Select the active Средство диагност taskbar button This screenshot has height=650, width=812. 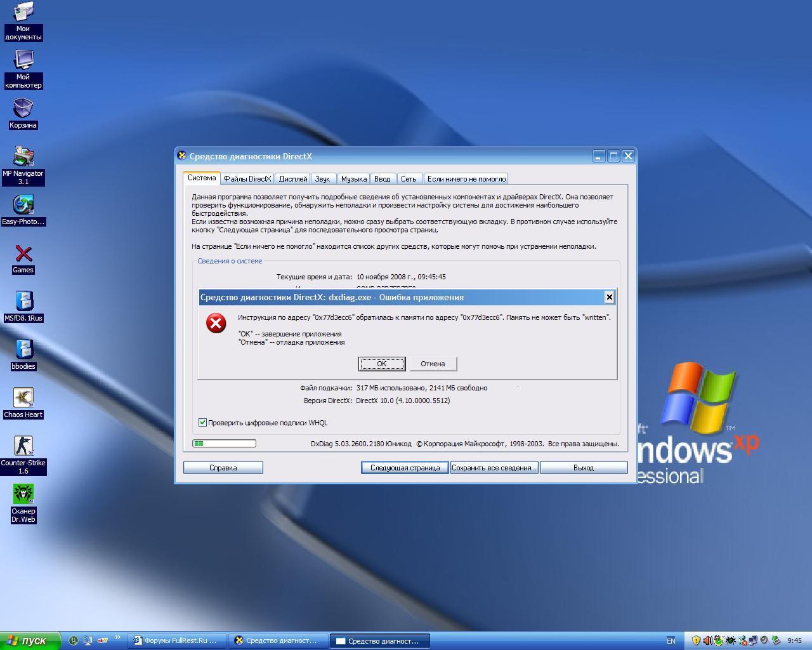380,641
